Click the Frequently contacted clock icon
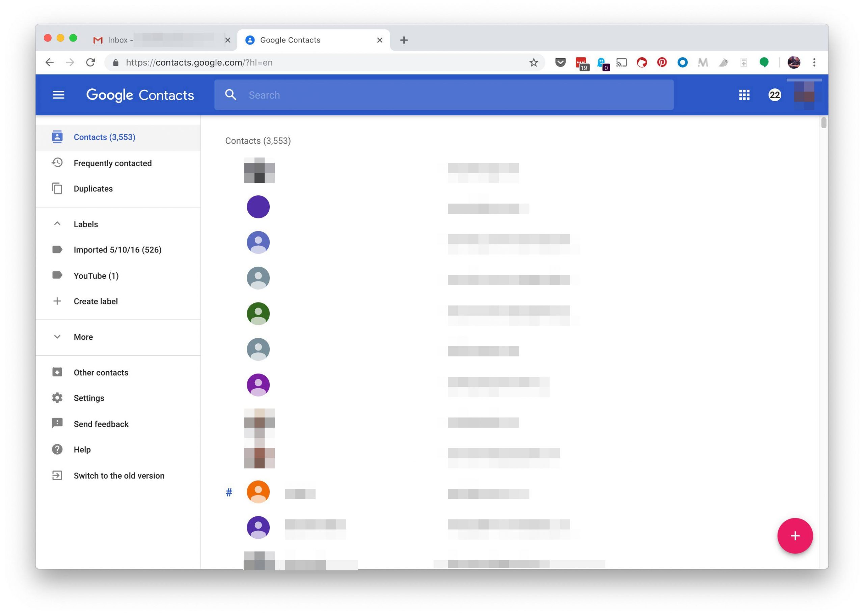The width and height of the screenshot is (864, 616). [x=57, y=163]
